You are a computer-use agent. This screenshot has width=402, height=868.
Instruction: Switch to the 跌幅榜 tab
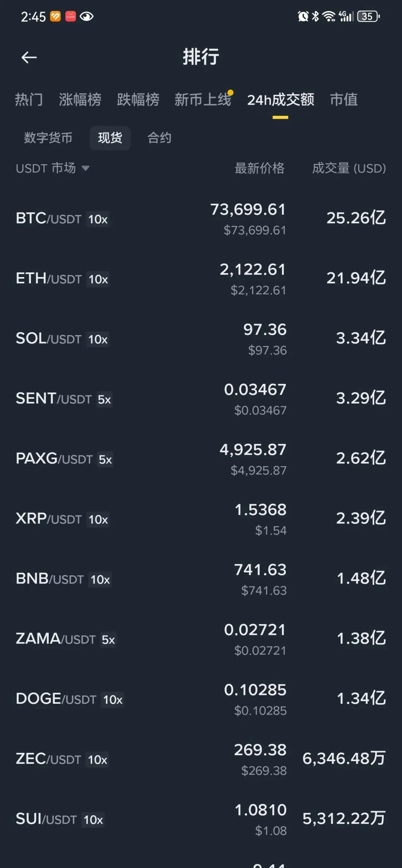pyautogui.click(x=138, y=100)
